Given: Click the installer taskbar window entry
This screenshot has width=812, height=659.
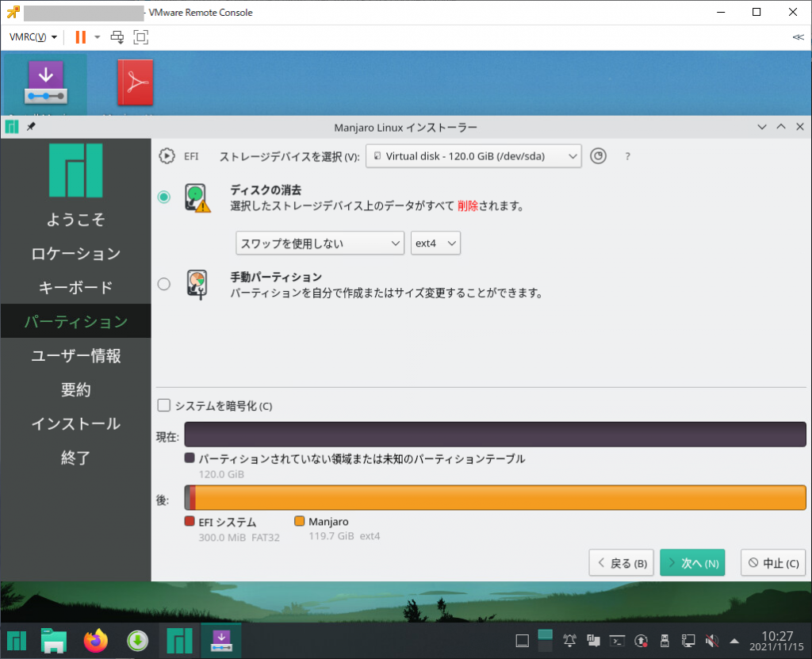Looking at the screenshot, I should pos(221,641).
